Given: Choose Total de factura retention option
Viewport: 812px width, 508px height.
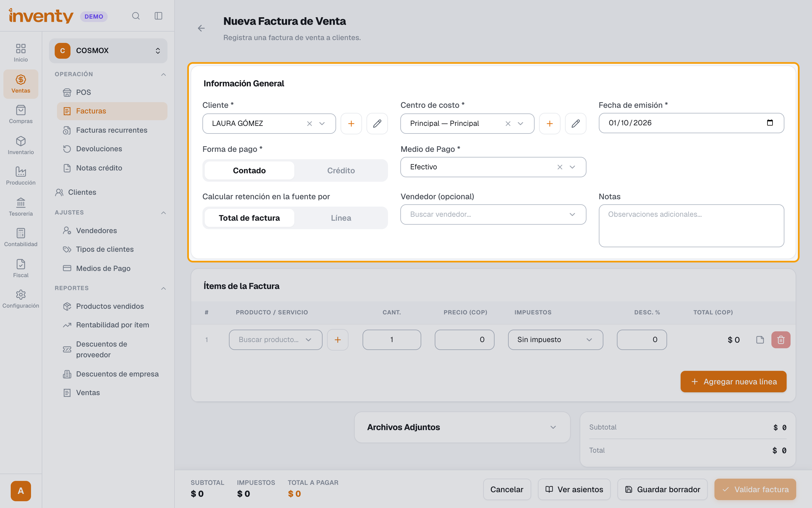Looking at the screenshot, I should coord(249,218).
